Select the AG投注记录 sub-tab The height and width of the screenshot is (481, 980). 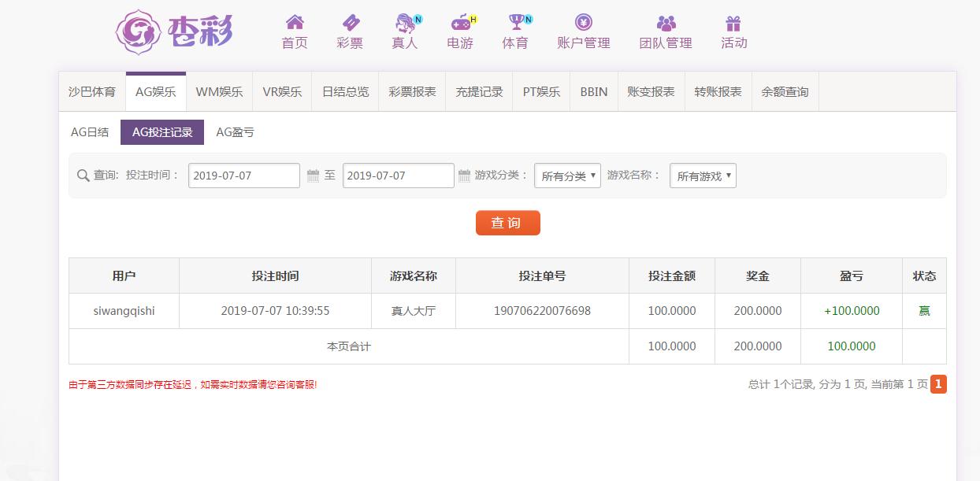[x=162, y=132]
